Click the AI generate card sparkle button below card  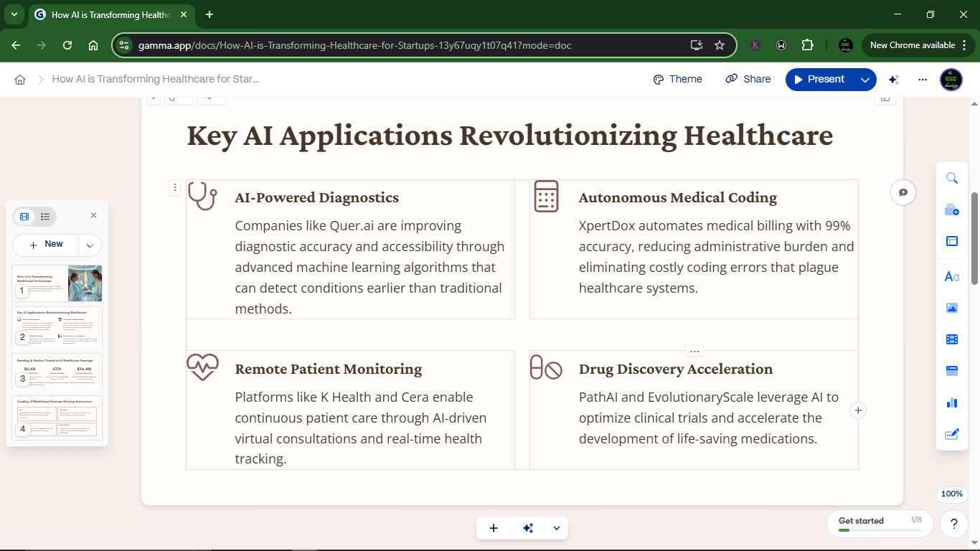click(528, 528)
